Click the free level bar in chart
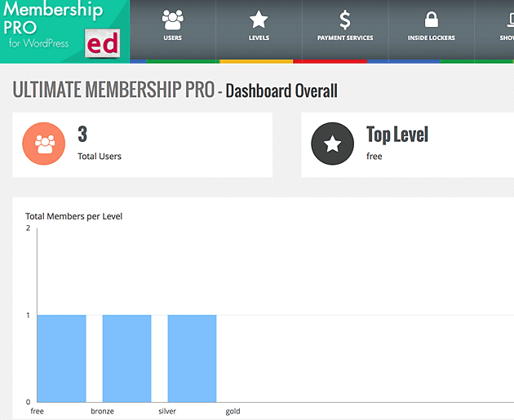The image size is (514, 420). [62, 358]
